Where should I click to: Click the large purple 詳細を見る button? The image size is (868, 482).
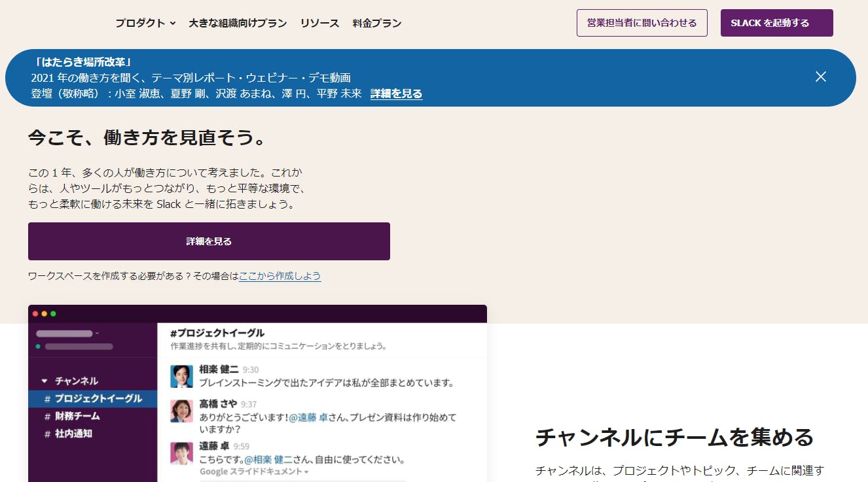[209, 241]
